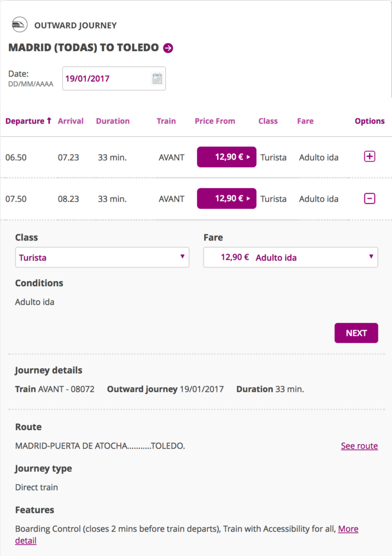Expand options for the 06.50 train
392x556 pixels.
click(369, 157)
